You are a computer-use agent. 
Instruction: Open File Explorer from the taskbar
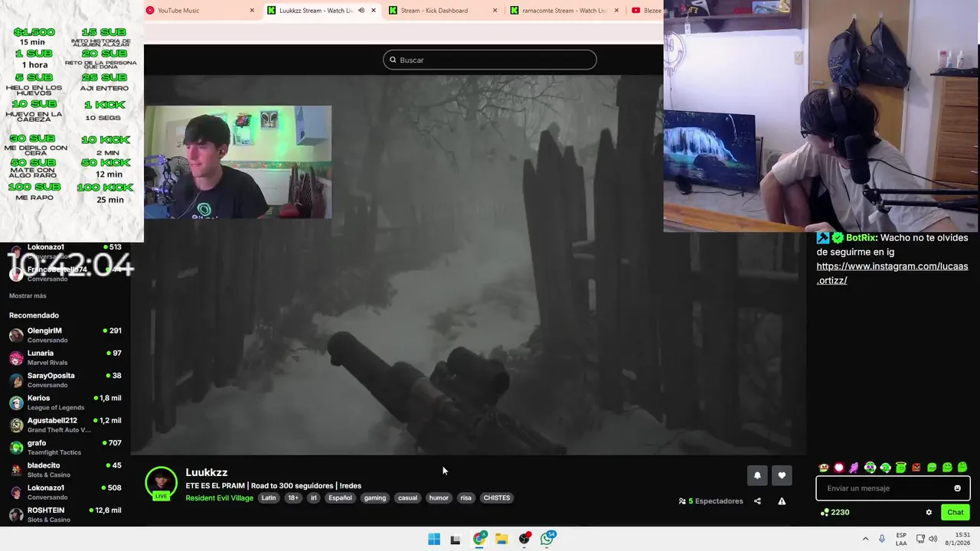(x=501, y=539)
